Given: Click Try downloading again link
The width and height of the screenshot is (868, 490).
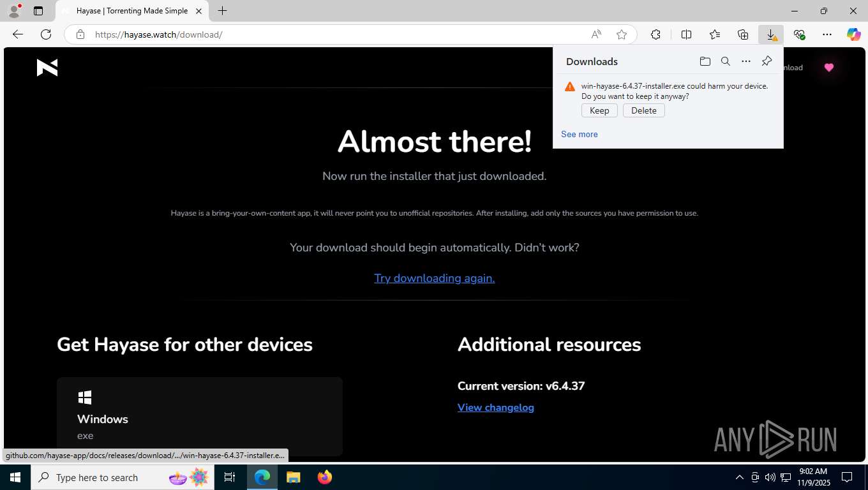Looking at the screenshot, I should click(x=435, y=278).
